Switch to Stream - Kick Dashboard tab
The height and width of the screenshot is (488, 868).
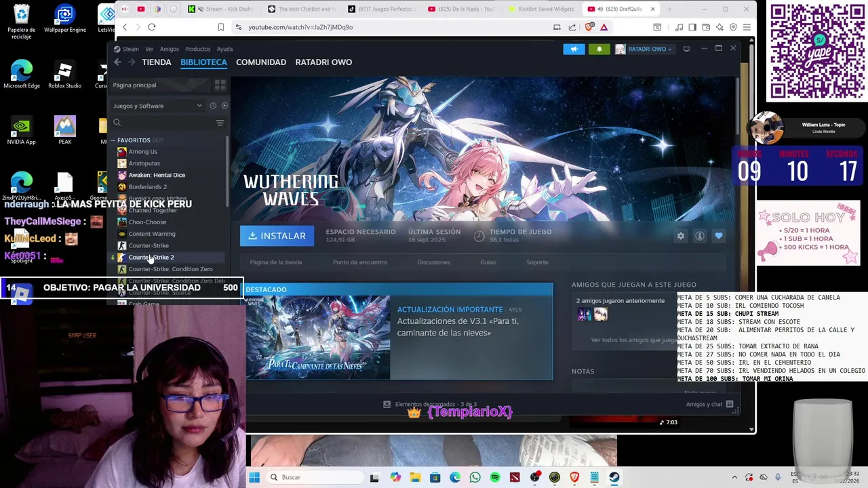click(x=220, y=9)
